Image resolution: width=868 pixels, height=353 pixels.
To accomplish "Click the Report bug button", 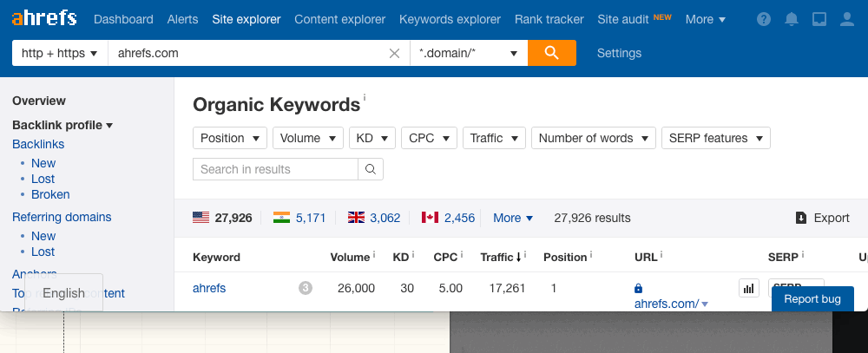I will point(812,298).
